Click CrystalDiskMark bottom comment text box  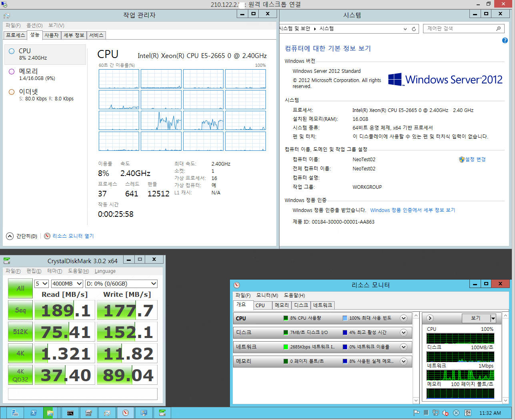click(x=83, y=394)
